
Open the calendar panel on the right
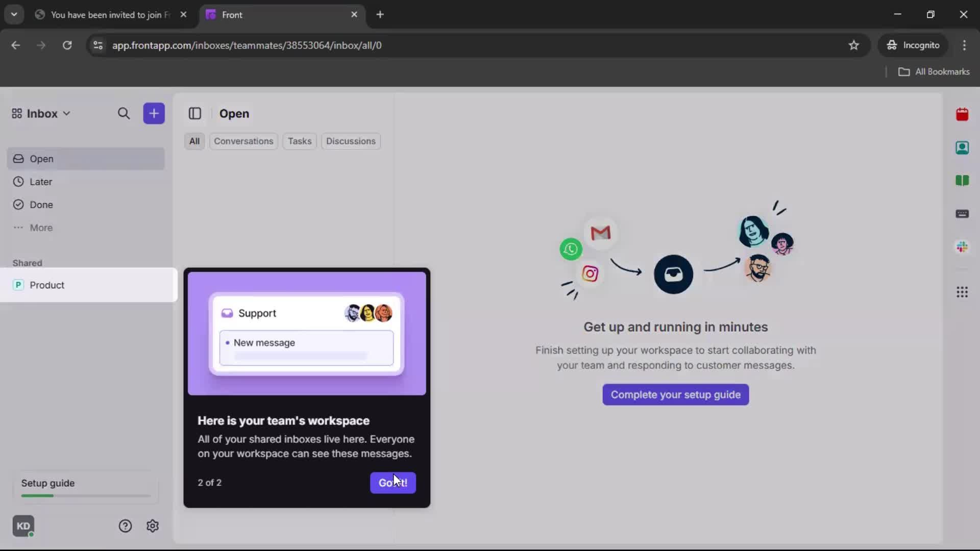(x=963, y=114)
